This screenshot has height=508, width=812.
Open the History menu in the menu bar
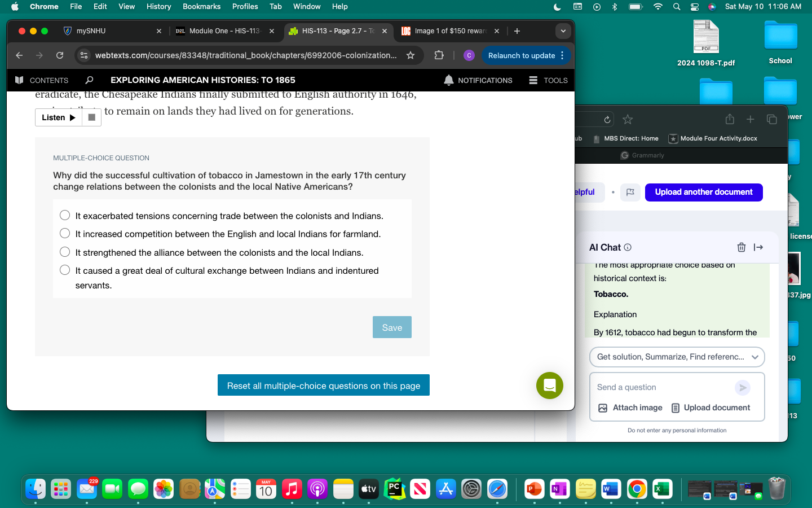(x=158, y=6)
